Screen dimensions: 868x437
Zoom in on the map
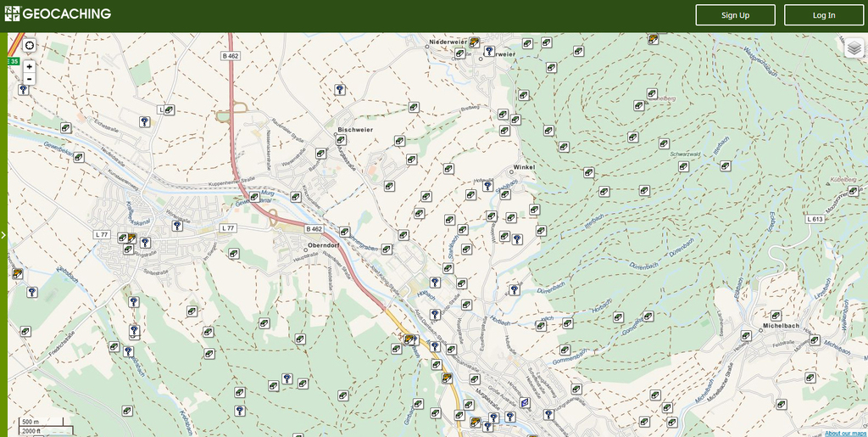click(30, 66)
